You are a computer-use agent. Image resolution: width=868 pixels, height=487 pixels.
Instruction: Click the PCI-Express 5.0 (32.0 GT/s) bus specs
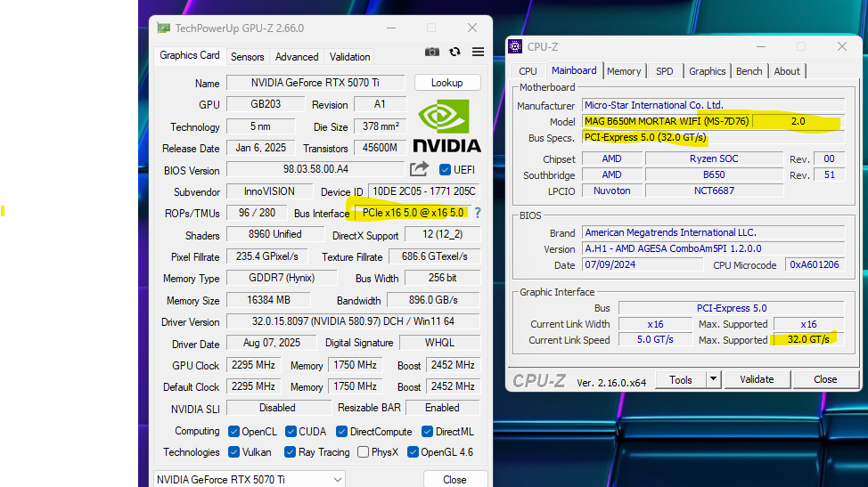coord(714,137)
